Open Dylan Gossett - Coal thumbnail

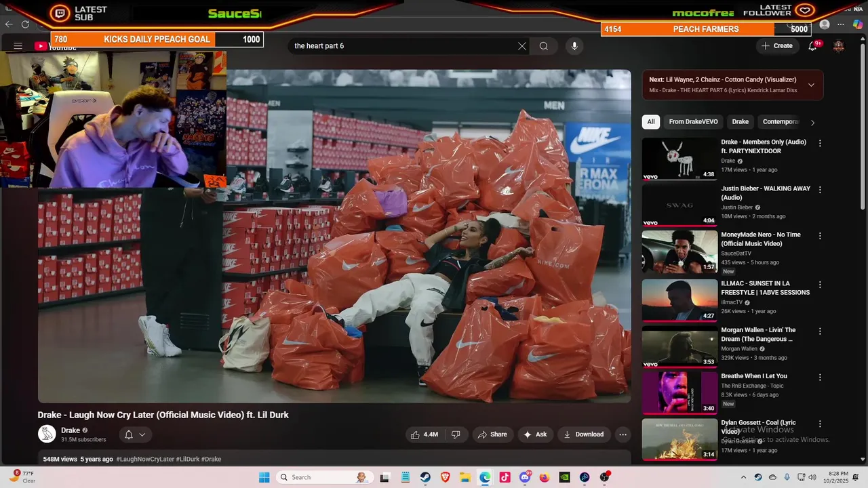click(x=679, y=439)
